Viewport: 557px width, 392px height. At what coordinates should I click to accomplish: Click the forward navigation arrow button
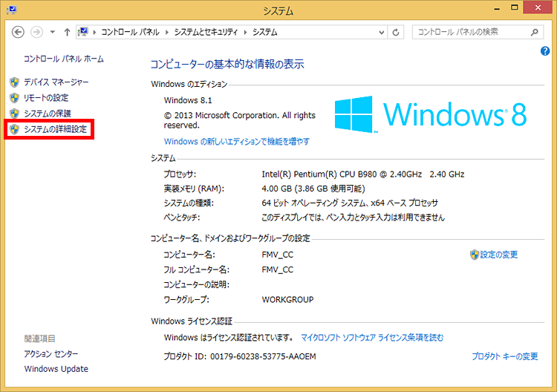(36, 32)
